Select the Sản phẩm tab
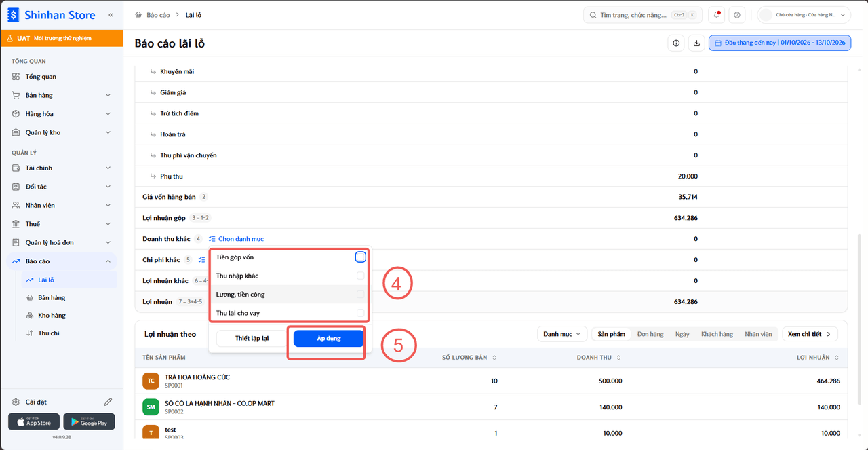Viewport: 868px width, 450px height. [x=611, y=334]
